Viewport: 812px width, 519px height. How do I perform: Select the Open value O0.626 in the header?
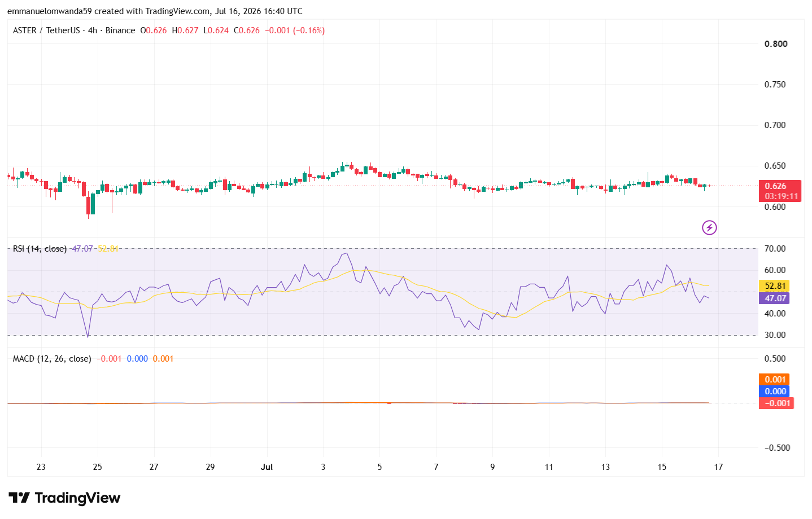(x=154, y=30)
